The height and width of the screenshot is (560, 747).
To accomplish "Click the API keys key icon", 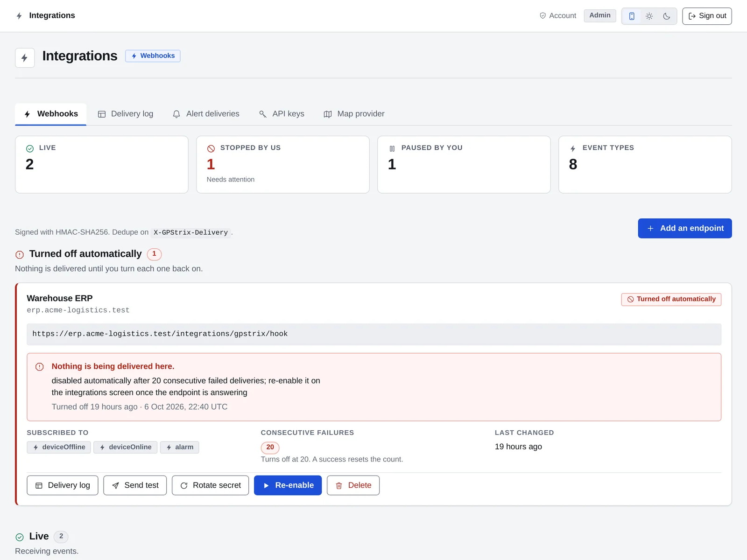I will [x=263, y=114].
